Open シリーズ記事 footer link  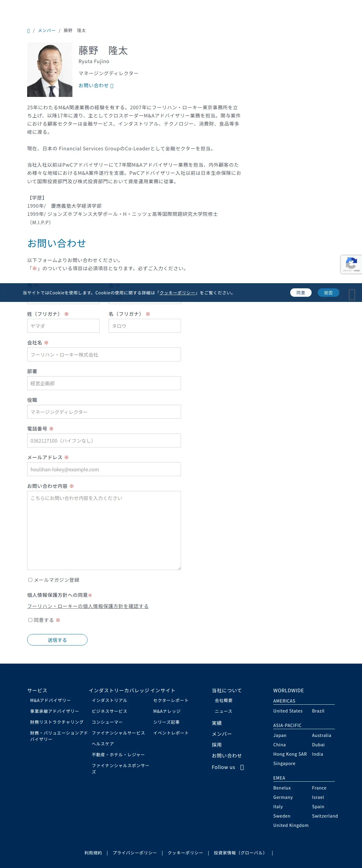coord(166,722)
